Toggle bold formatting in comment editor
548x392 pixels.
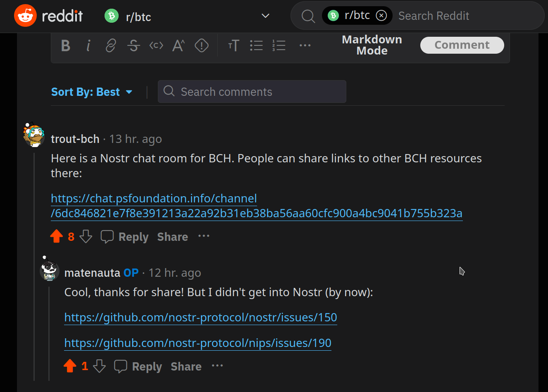tap(65, 45)
